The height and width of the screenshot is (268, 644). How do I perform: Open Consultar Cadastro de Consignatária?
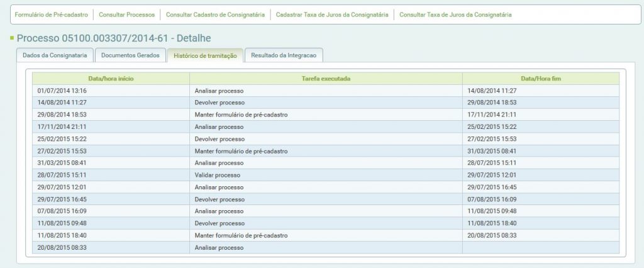[x=215, y=14]
